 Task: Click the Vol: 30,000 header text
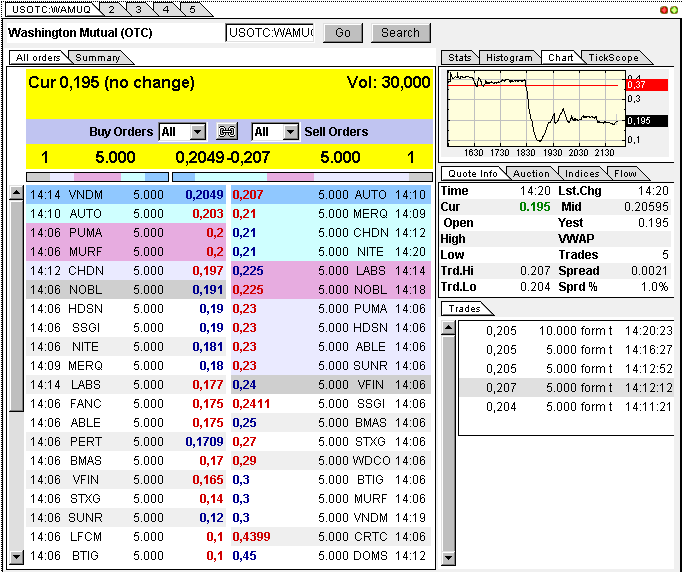388,82
